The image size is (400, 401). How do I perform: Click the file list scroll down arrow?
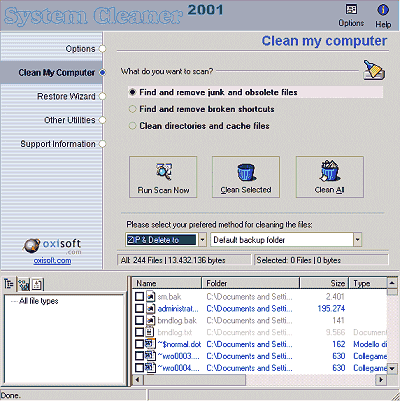tap(392, 369)
